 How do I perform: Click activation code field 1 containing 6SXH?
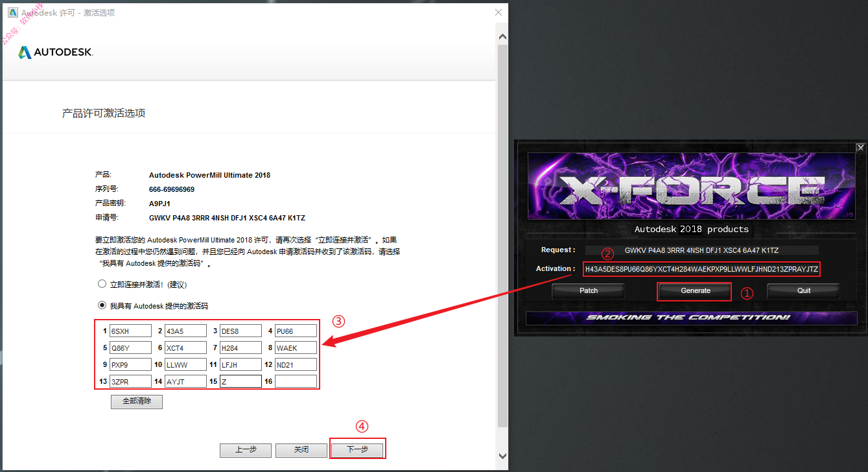click(x=130, y=331)
